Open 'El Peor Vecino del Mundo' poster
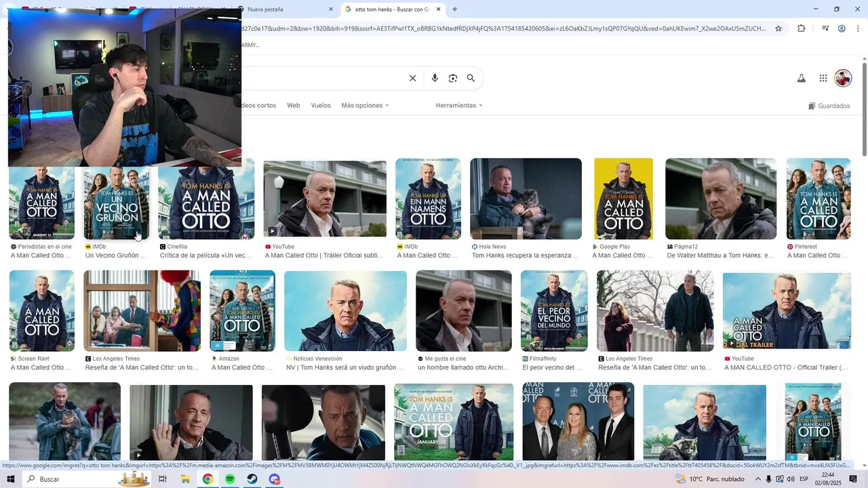The width and height of the screenshot is (868, 488). click(x=554, y=310)
